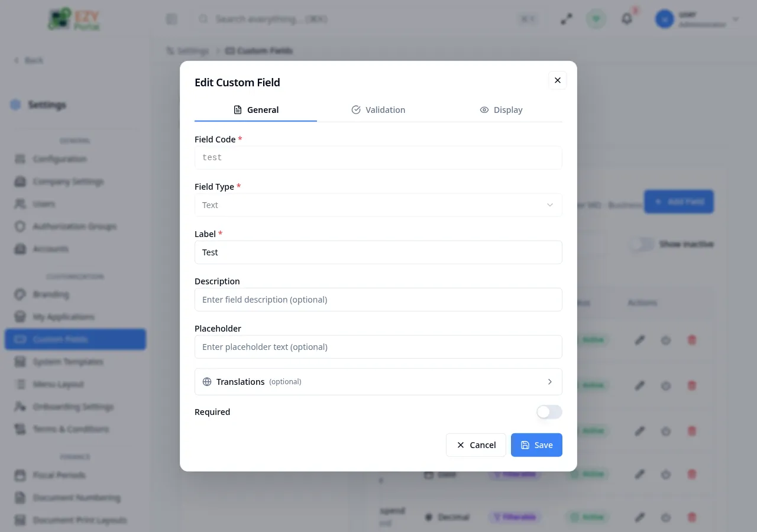Open the Field Type dropdown
The width and height of the screenshot is (757, 532).
[378, 205]
